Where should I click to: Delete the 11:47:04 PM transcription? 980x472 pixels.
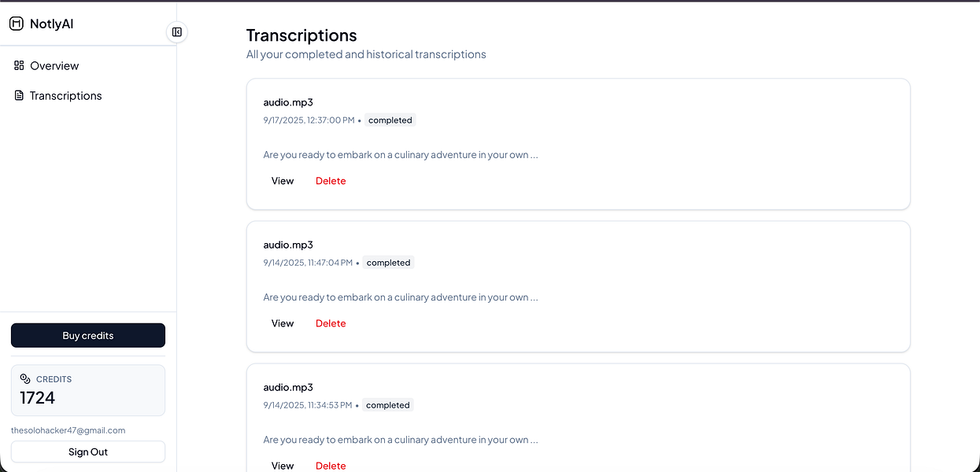(x=331, y=323)
